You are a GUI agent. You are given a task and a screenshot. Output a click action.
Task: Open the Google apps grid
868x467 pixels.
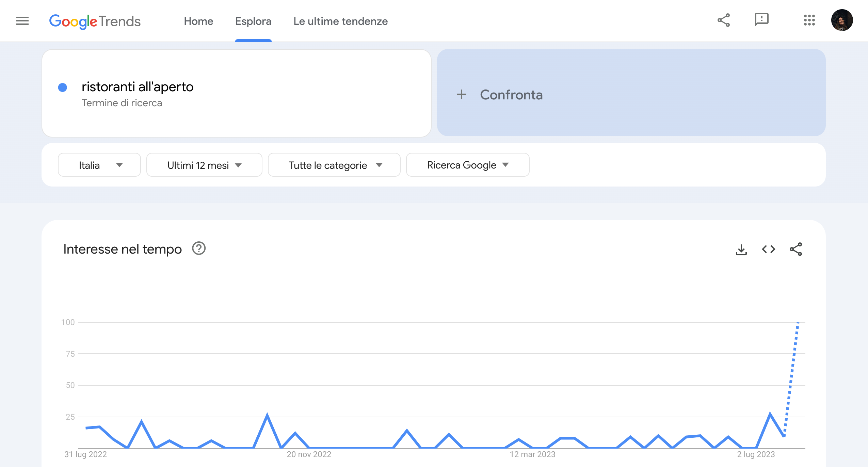click(x=809, y=20)
